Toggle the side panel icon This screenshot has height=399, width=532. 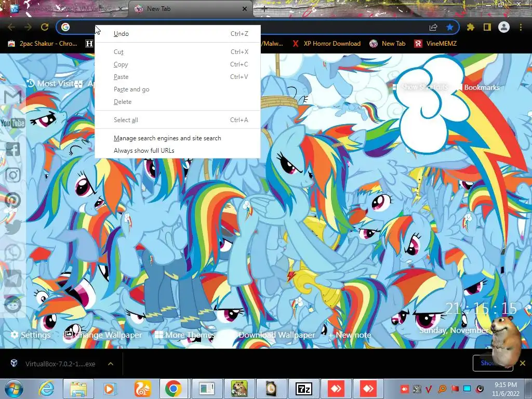487,27
